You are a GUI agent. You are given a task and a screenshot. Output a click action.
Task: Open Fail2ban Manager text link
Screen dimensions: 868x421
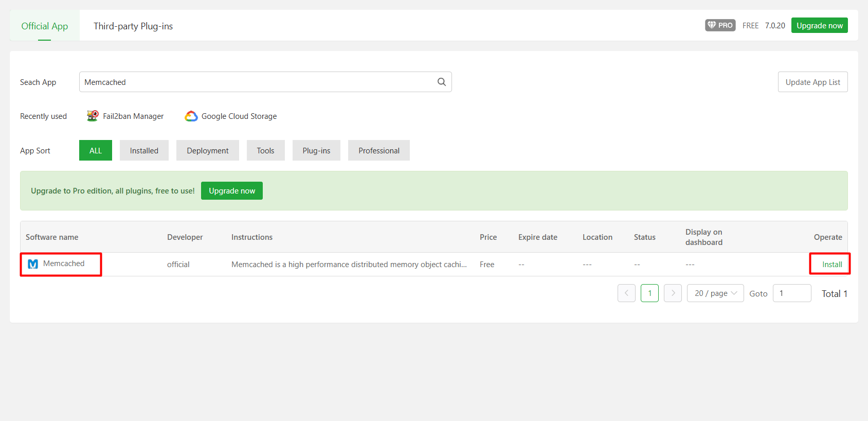coord(133,116)
